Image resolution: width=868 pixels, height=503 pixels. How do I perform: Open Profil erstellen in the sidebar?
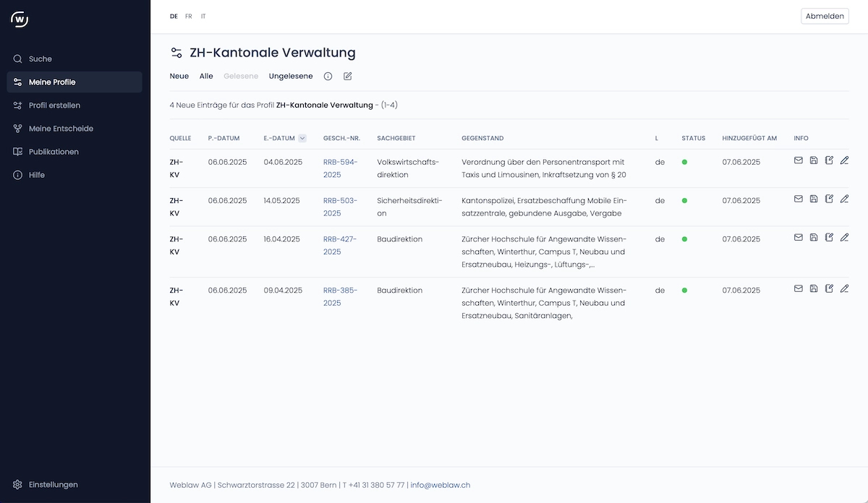coord(75,105)
